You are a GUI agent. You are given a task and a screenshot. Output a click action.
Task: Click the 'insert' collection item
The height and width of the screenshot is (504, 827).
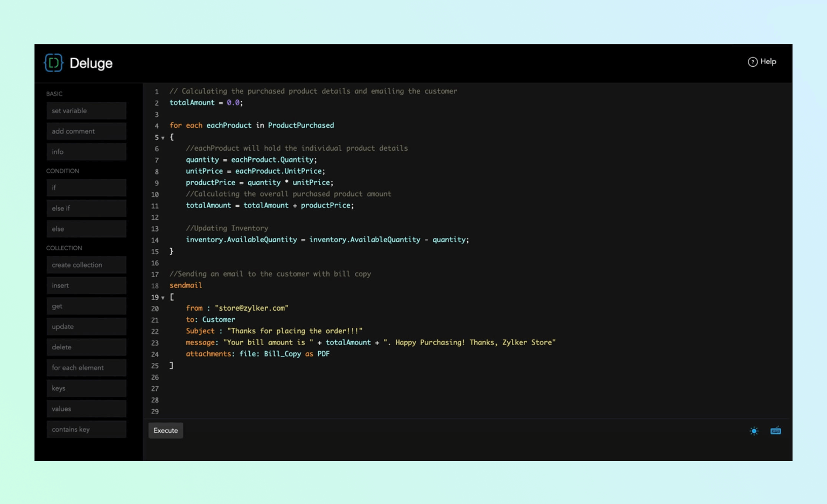click(x=86, y=285)
